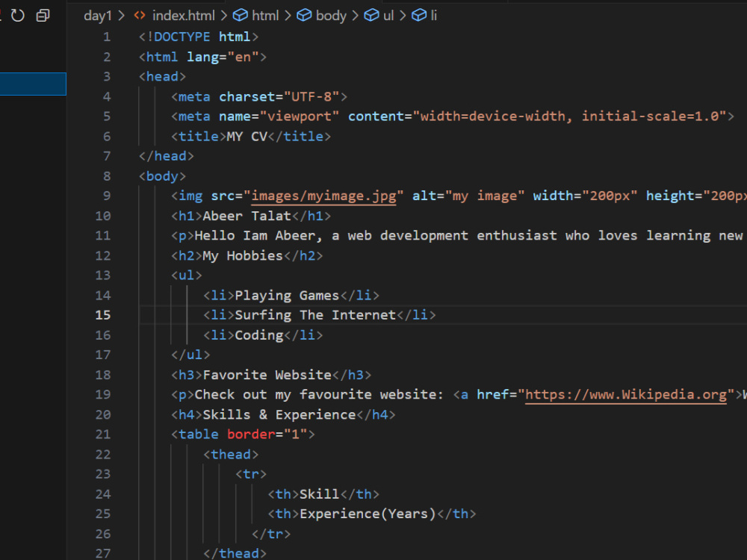
Task: Click the closing </ul> tag
Action: pyautogui.click(x=190, y=355)
